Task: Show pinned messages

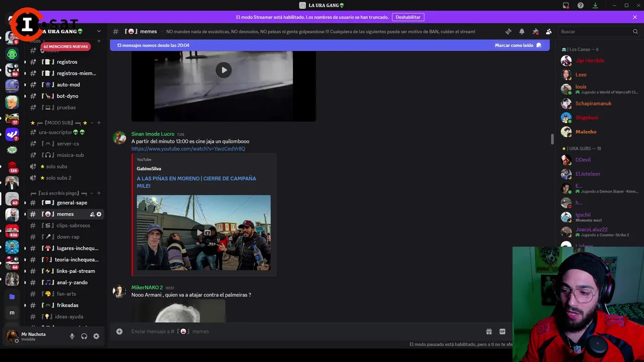Action: click(x=535, y=31)
